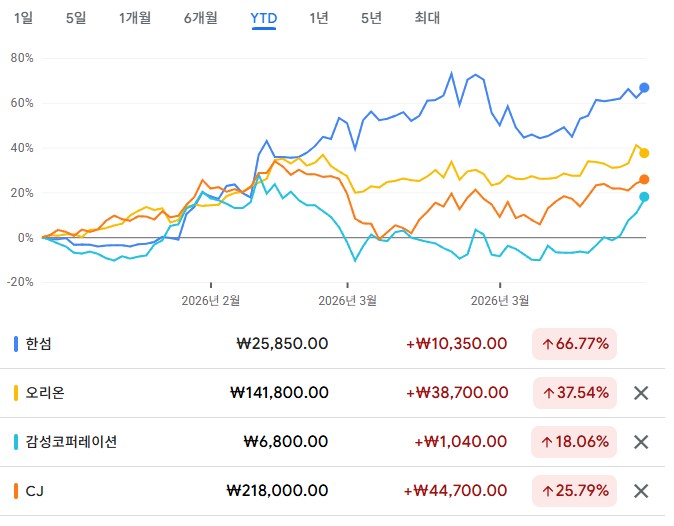Click the -20% y-axis label
674x526 pixels.
20,282
